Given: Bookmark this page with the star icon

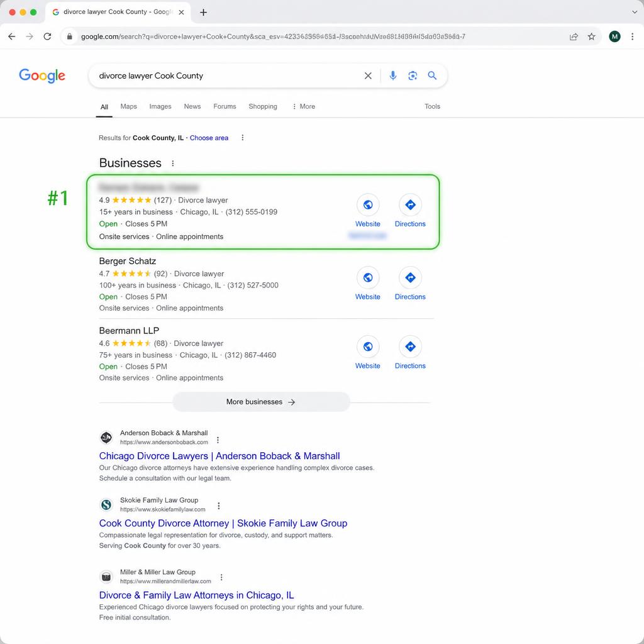Looking at the screenshot, I should [x=591, y=36].
